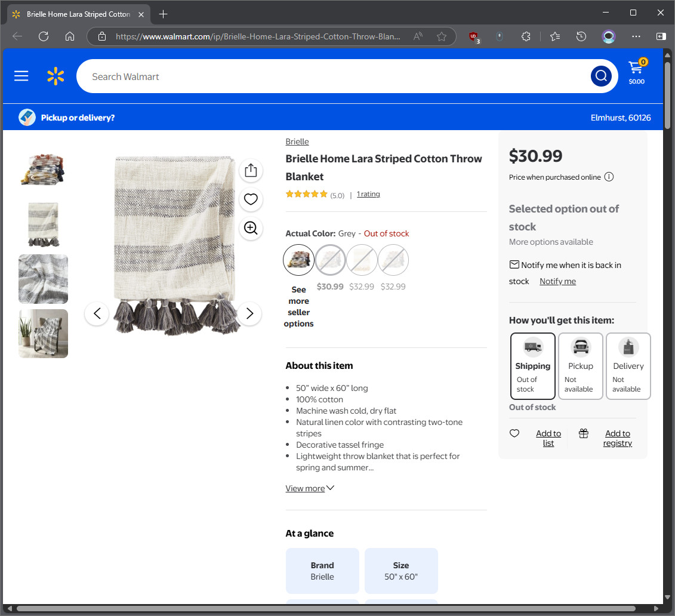Viewport: 675px width, 616px height.
Task: Select the Delivery fulfillment option
Action: (x=628, y=366)
